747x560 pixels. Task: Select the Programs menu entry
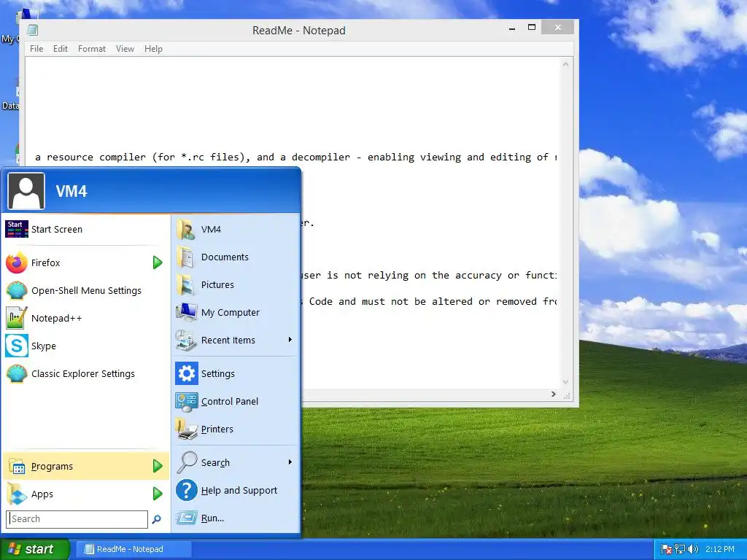86,466
